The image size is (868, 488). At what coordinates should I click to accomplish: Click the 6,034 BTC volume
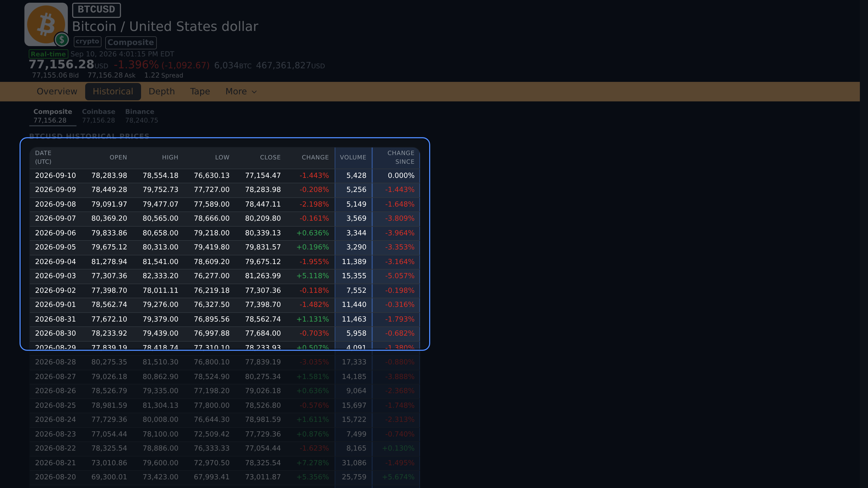(x=233, y=65)
